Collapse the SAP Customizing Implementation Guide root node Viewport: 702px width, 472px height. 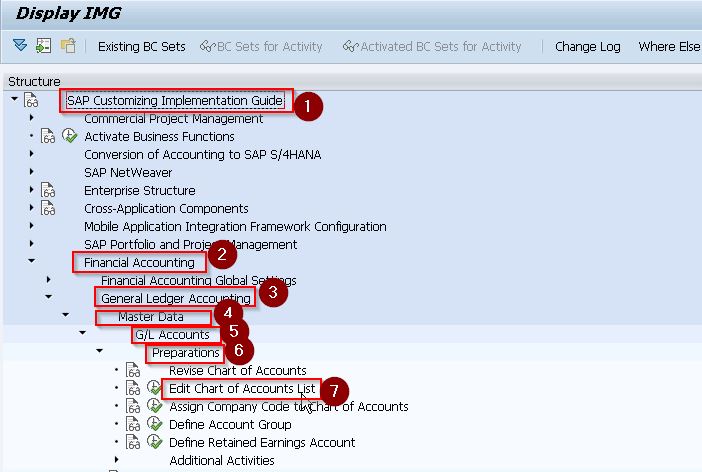(14, 99)
